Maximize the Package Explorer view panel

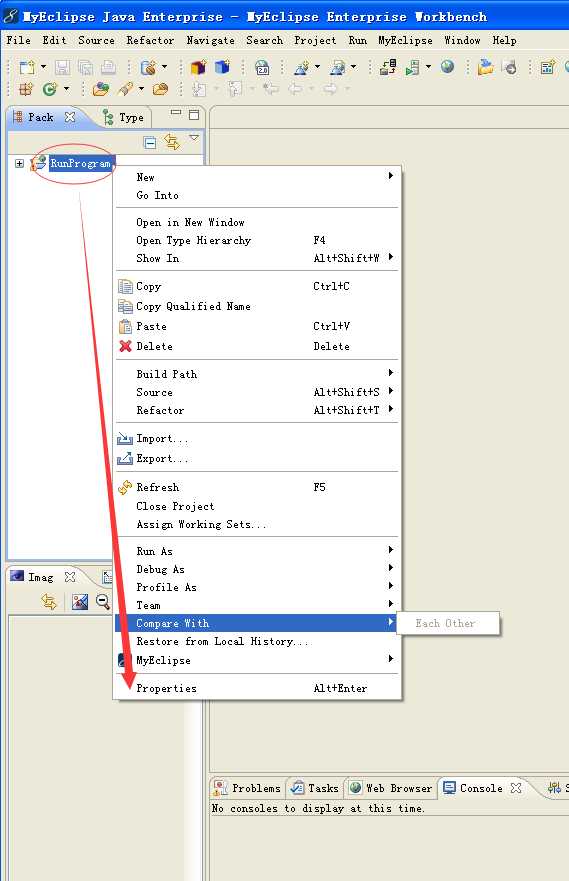pyautogui.click(x=194, y=115)
